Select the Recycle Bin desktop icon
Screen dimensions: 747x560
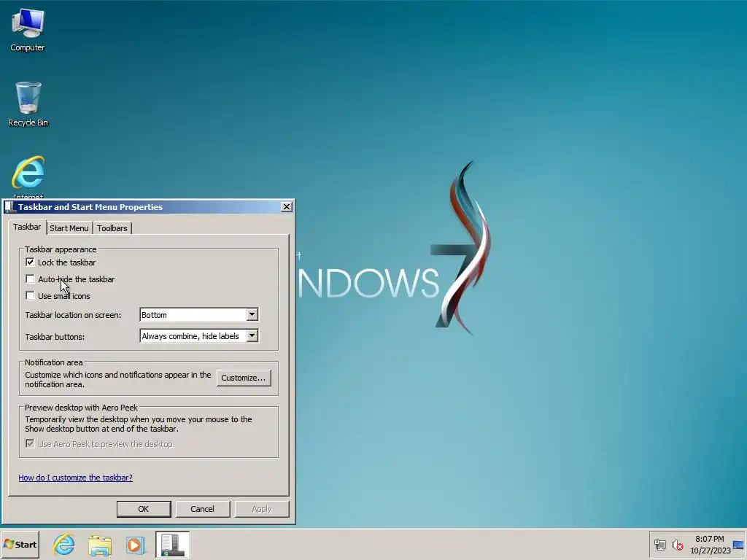coord(28,104)
